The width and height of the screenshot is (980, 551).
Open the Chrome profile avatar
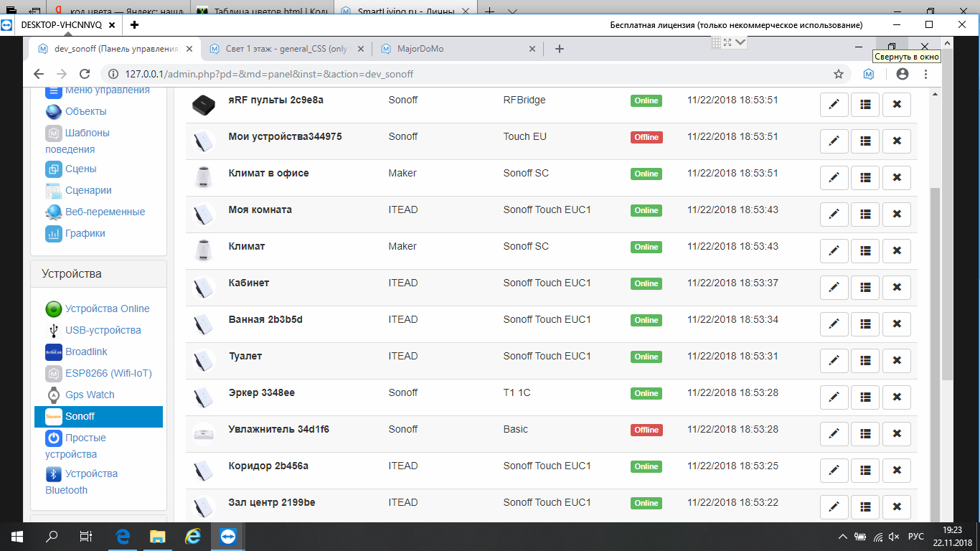(903, 74)
